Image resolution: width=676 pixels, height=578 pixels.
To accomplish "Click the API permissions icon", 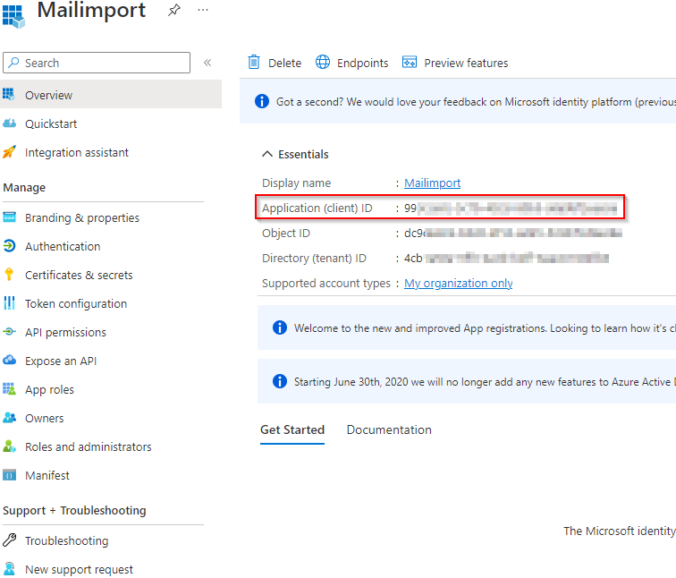I will (x=9, y=331).
